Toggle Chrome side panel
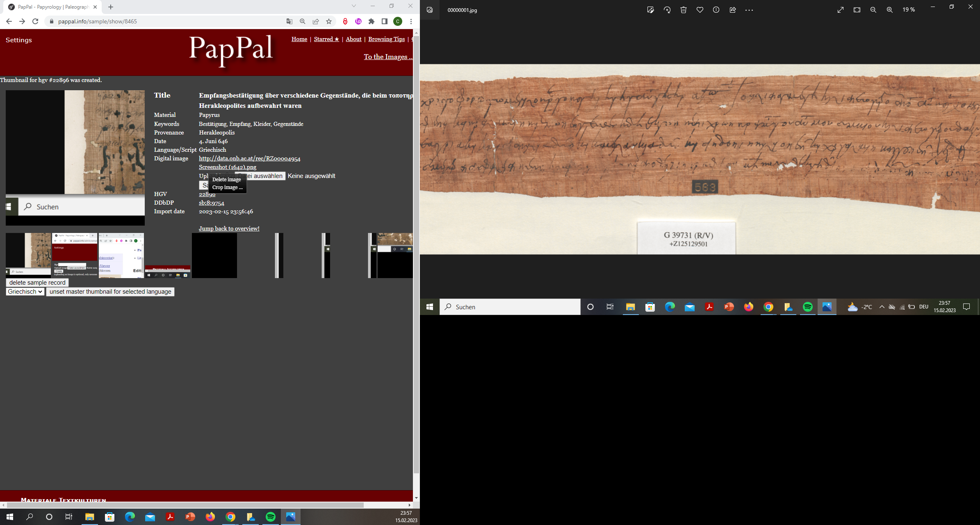 (385, 21)
